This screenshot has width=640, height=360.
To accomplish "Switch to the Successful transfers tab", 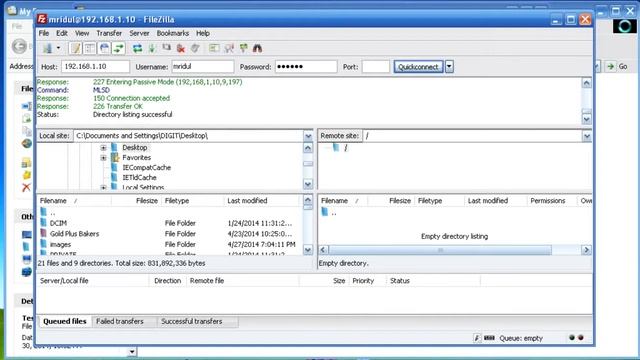I will [191, 321].
